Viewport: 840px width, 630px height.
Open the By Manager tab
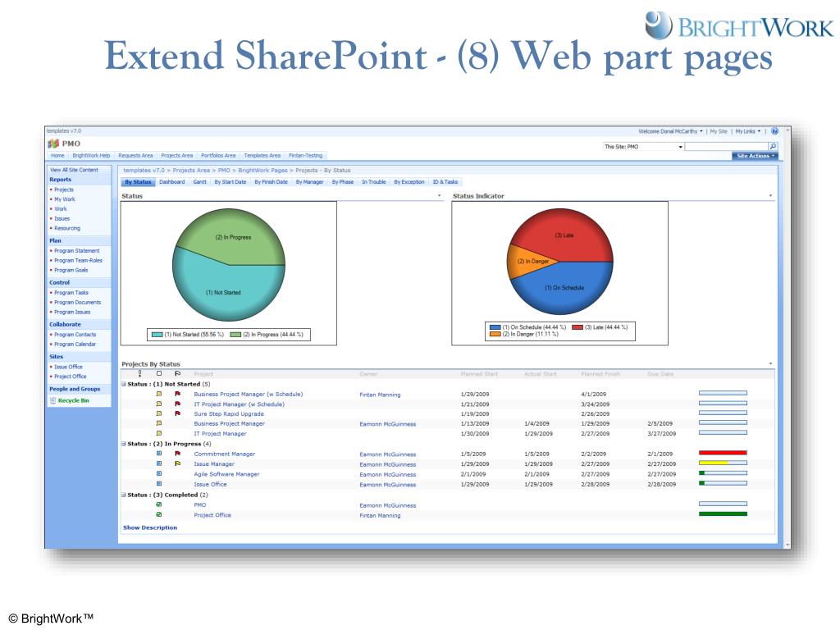309,182
